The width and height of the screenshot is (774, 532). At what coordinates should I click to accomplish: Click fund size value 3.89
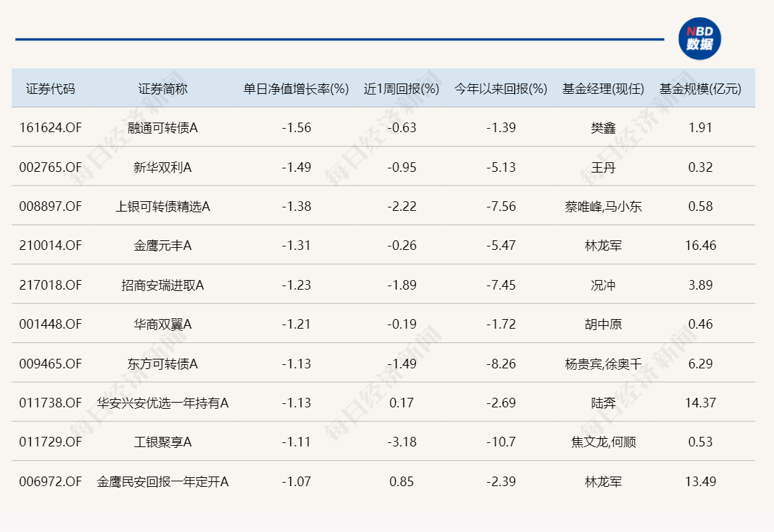click(700, 285)
